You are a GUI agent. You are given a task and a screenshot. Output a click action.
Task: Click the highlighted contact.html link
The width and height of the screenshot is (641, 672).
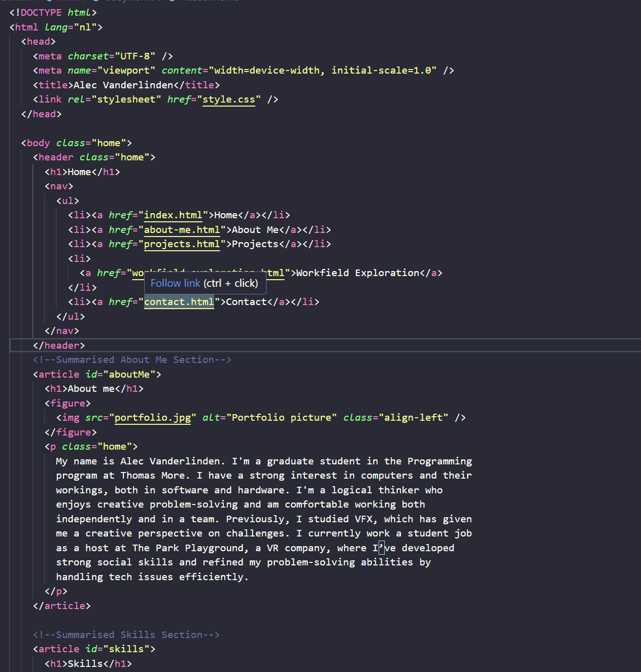(x=179, y=302)
